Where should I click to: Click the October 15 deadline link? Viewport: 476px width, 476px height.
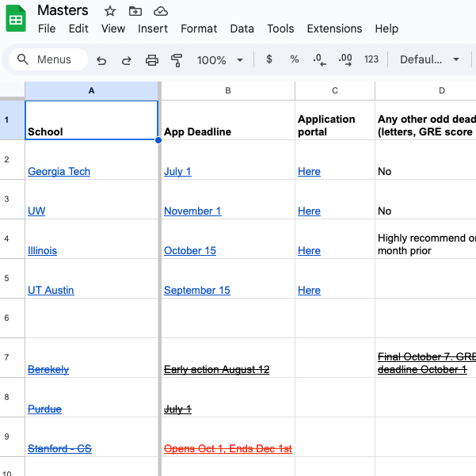point(190,251)
